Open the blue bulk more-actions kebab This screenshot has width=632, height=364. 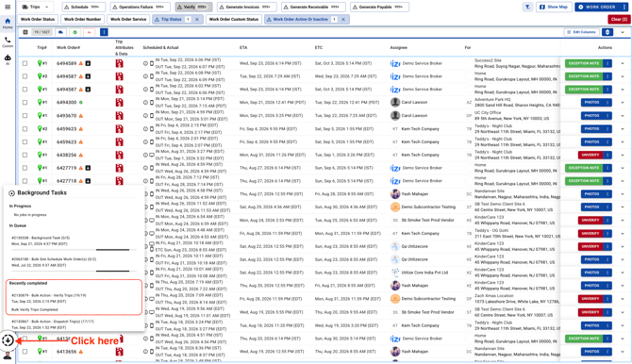104,32
